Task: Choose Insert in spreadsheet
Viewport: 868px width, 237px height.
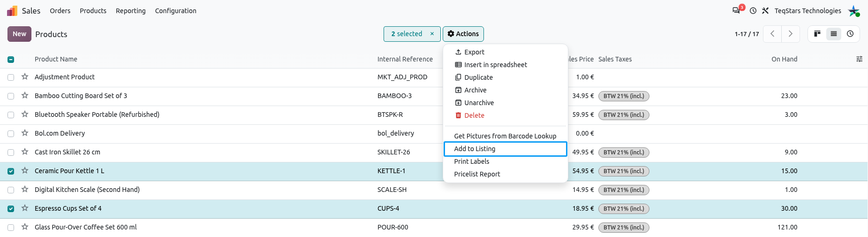Action: [x=506, y=65]
